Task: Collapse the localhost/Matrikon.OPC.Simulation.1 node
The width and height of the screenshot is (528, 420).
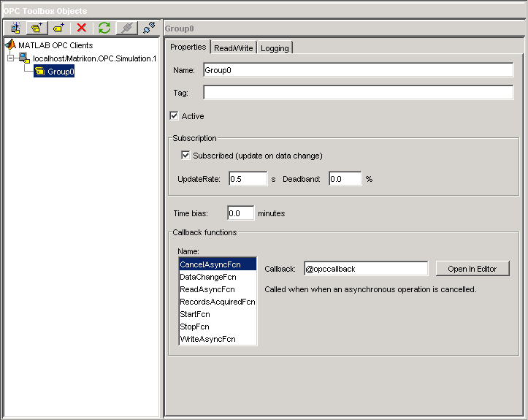Action: 11,58
